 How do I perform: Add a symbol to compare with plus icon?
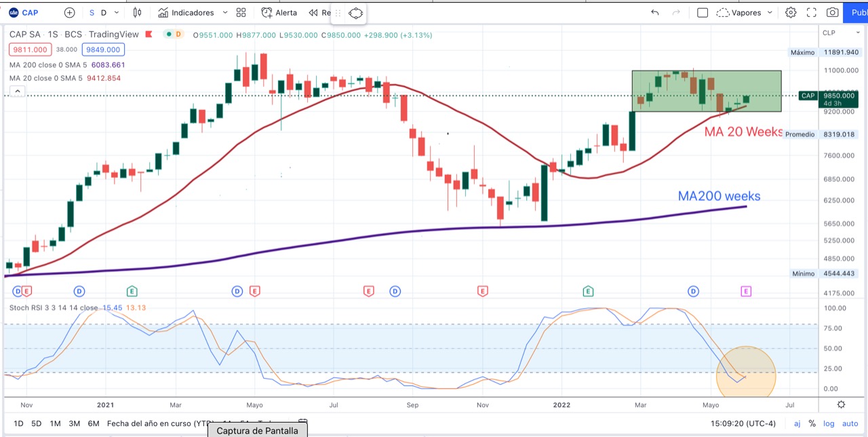pos(70,12)
